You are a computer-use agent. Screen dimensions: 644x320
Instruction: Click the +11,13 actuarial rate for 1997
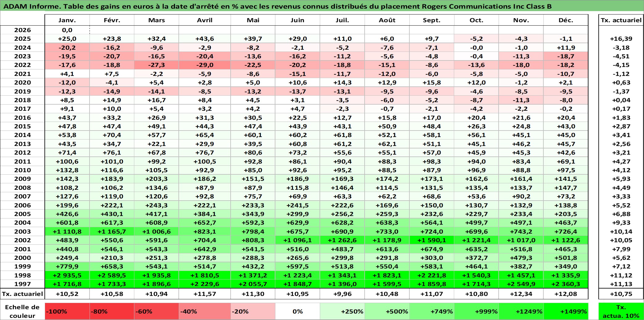tap(621, 284)
